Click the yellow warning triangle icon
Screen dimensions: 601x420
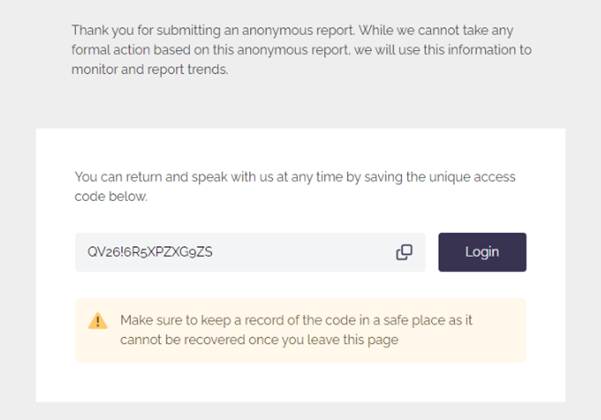click(x=98, y=321)
